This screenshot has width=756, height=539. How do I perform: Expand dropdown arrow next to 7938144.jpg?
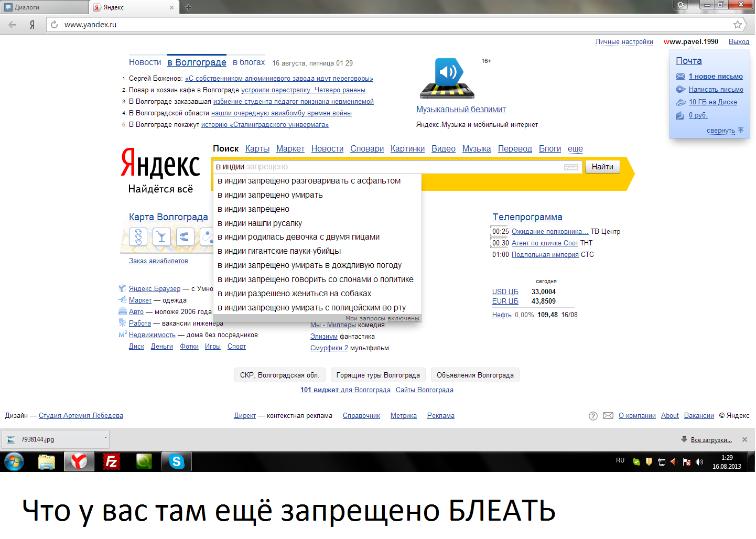(105, 437)
